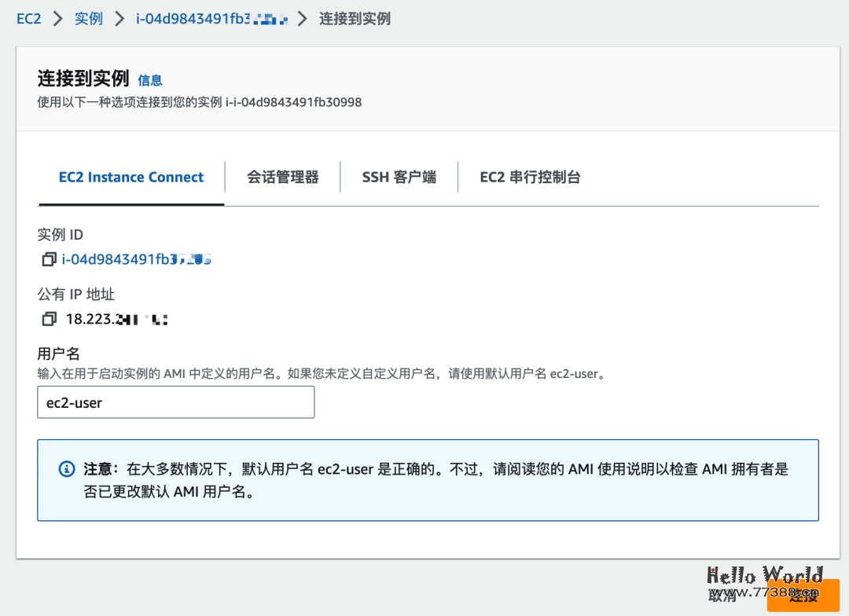Copy the instance ID using its copy icon
Screen dimensions: 849x616
49,259
